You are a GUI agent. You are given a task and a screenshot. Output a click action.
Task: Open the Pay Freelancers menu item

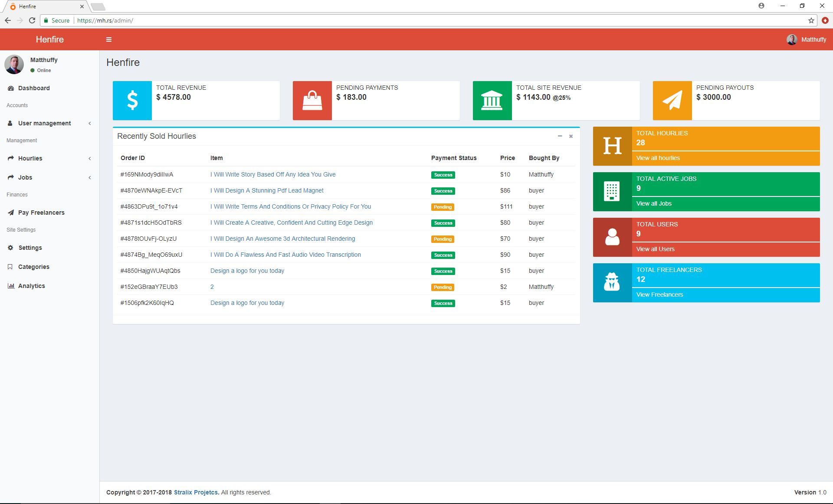coord(49,213)
